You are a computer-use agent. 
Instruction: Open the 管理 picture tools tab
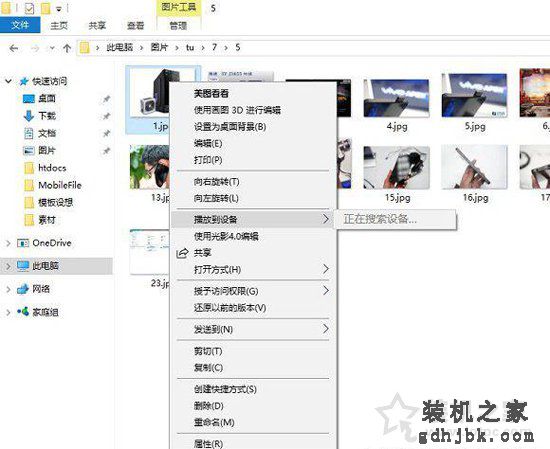(x=178, y=26)
